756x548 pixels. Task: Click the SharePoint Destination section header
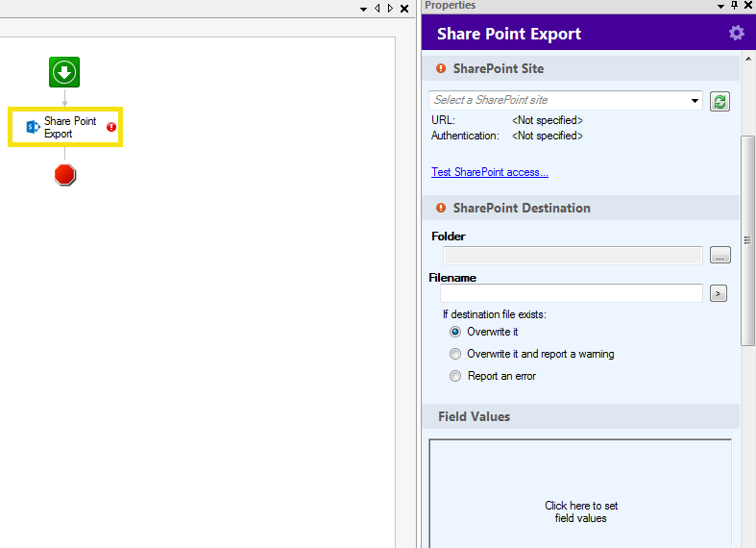580,208
